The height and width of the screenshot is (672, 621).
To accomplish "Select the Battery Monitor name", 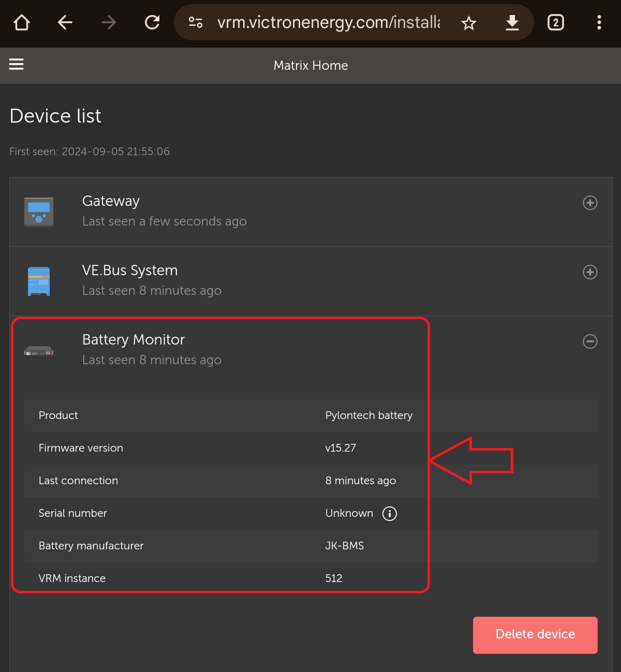I will 134,340.
